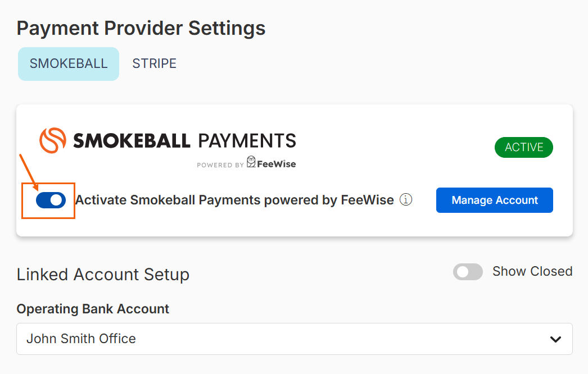Click the orange Smokeball logo icon
The width and height of the screenshot is (588, 374).
[x=53, y=140]
